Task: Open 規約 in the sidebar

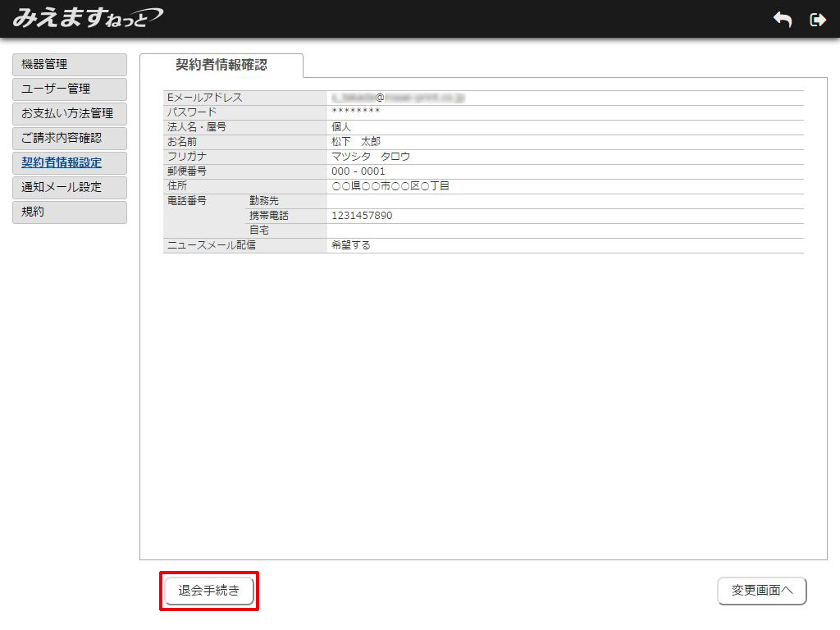Action: [70, 212]
